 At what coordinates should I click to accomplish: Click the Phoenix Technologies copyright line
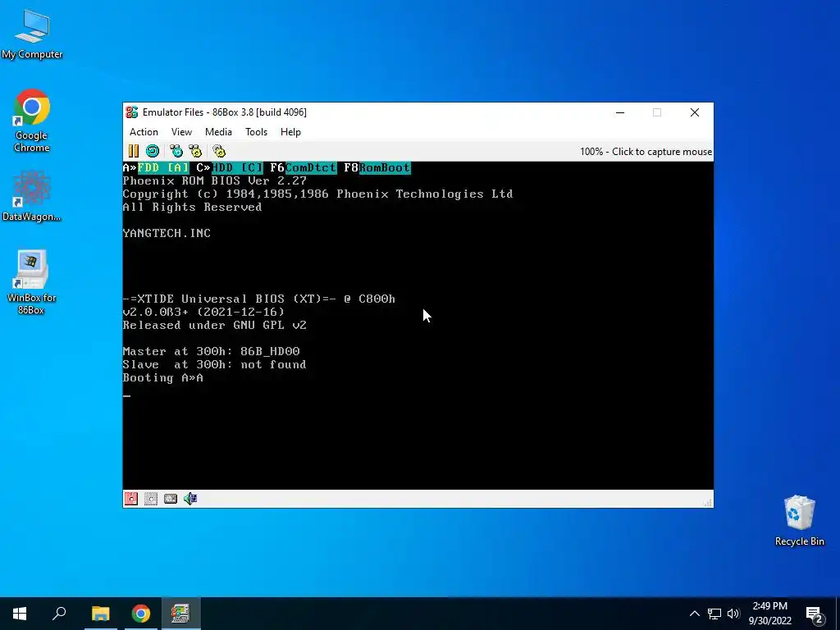(317, 194)
